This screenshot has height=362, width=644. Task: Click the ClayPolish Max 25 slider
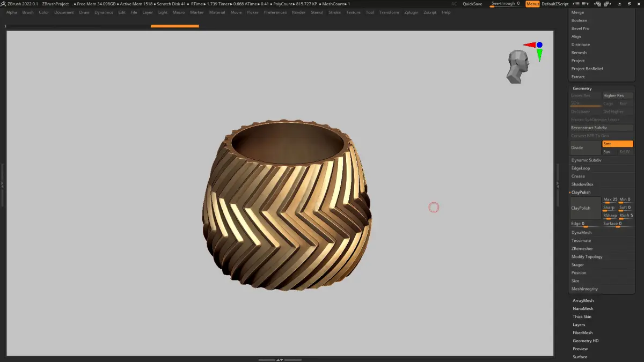tap(610, 200)
